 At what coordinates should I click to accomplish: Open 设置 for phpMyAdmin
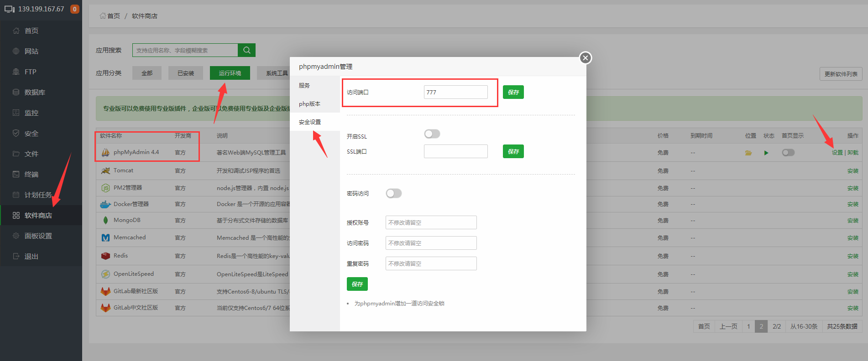pos(837,153)
